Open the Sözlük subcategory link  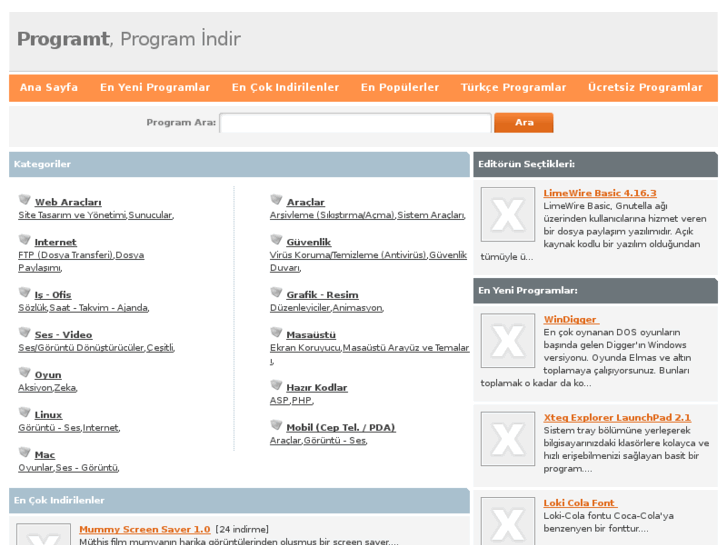click(32, 308)
